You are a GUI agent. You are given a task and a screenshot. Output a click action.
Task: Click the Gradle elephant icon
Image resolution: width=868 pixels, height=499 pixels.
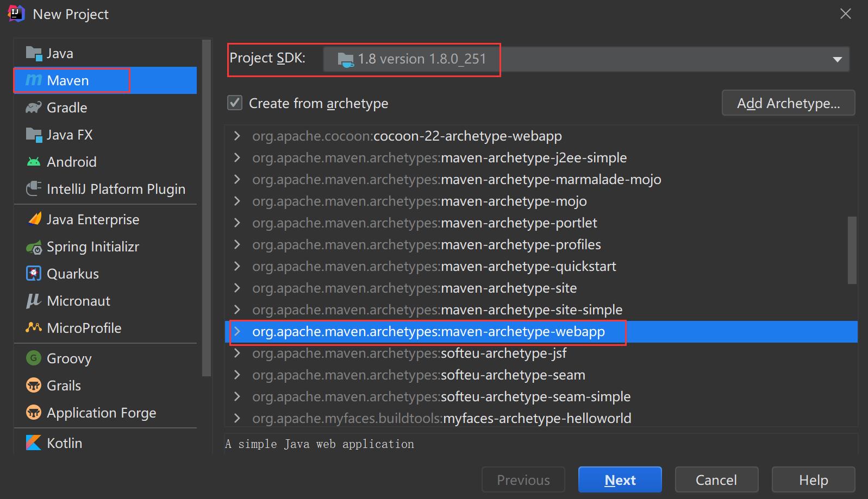click(34, 108)
